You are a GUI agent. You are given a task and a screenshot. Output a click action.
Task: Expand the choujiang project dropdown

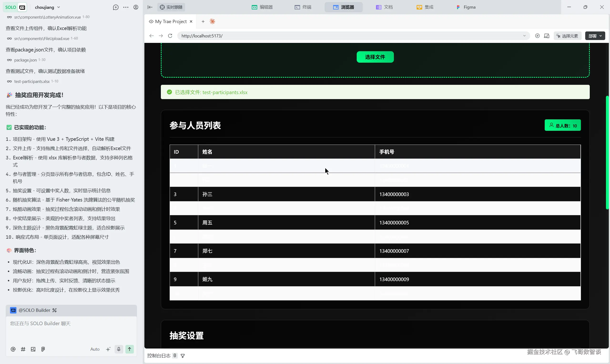click(x=48, y=7)
